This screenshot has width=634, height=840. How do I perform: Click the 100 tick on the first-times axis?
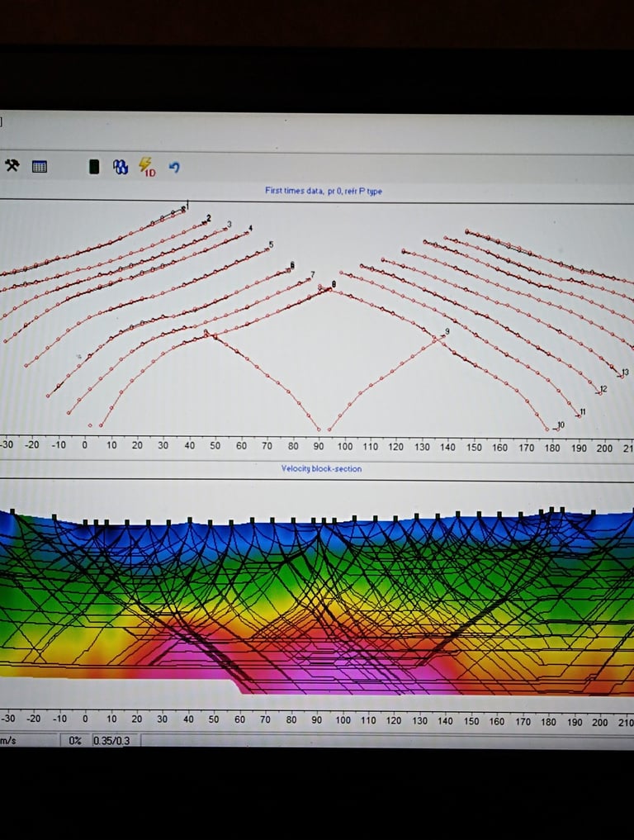[x=344, y=446]
